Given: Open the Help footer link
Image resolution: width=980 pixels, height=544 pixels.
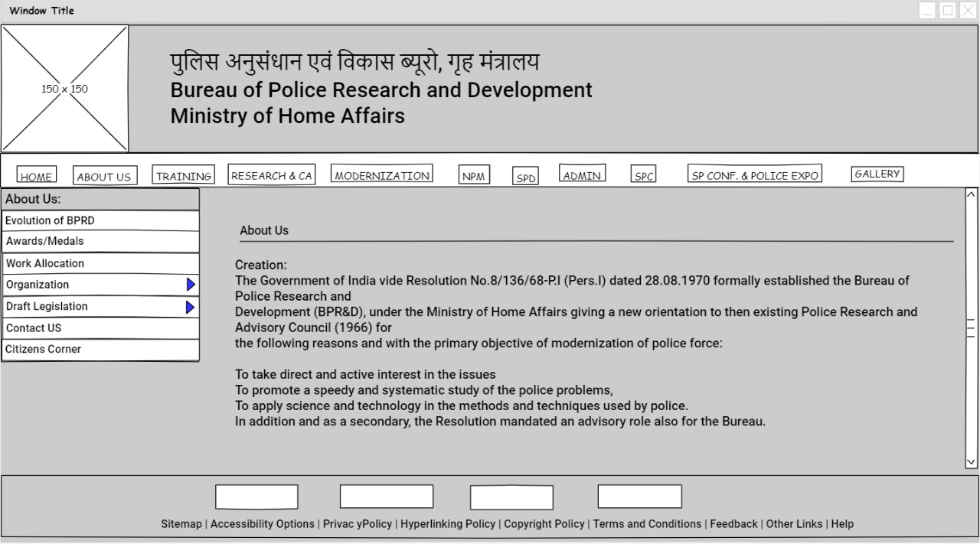Looking at the screenshot, I should 842,524.
